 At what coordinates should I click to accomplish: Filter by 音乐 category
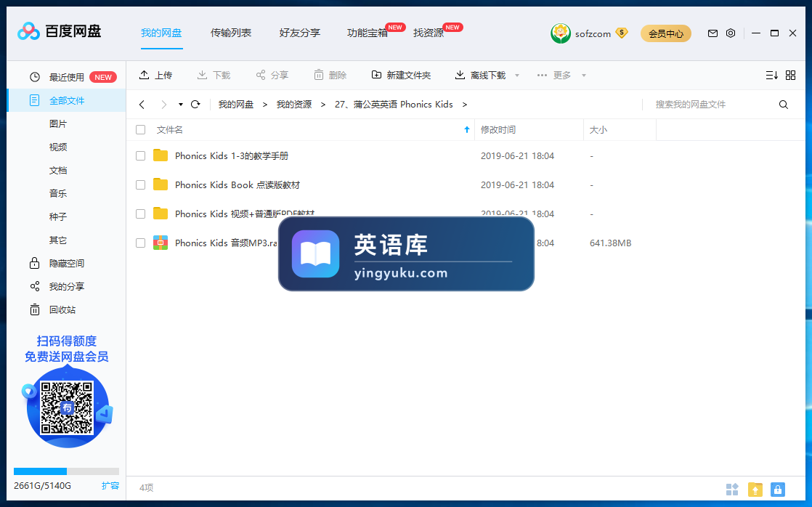click(58, 194)
